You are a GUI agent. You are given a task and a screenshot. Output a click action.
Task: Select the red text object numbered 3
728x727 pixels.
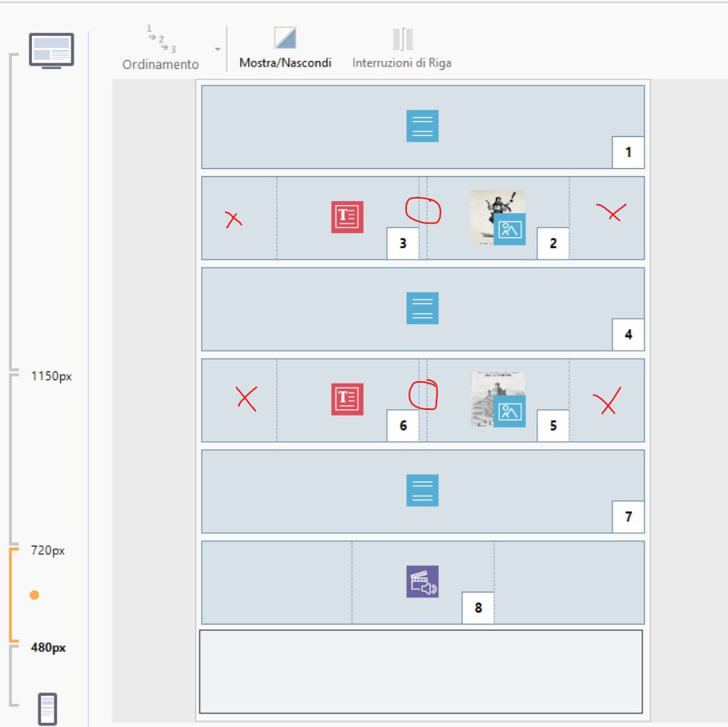(348, 217)
